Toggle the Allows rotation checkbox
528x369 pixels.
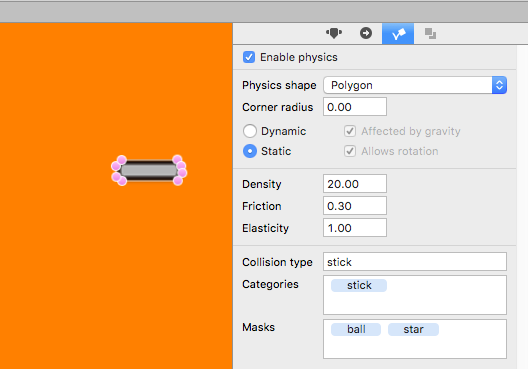350,151
